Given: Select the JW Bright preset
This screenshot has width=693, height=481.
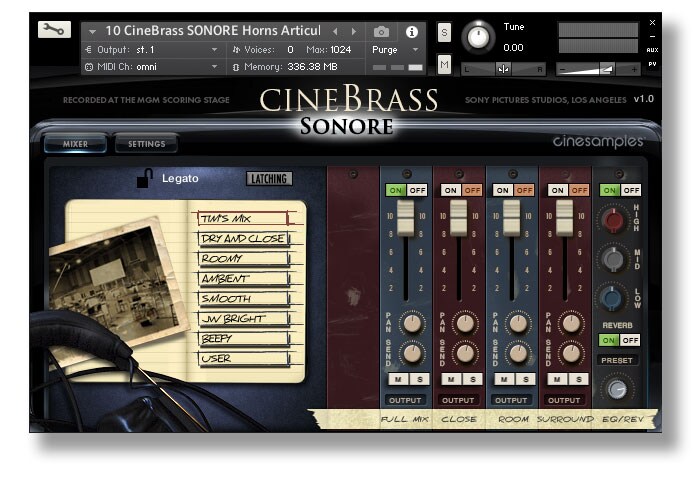Looking at the screenshot, I should pos(243,319).
